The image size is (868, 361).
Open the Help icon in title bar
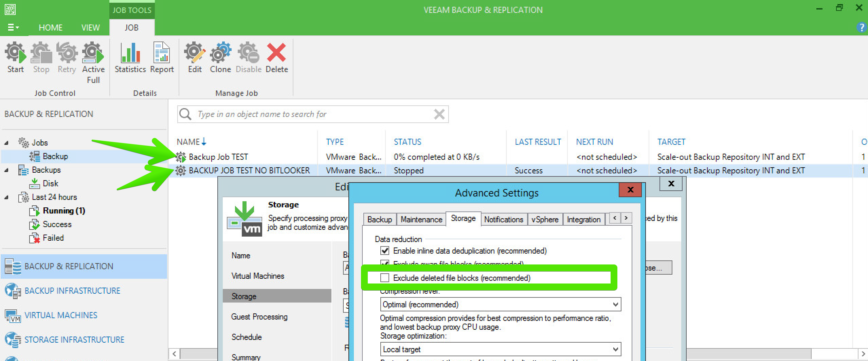tap(861, 27)
